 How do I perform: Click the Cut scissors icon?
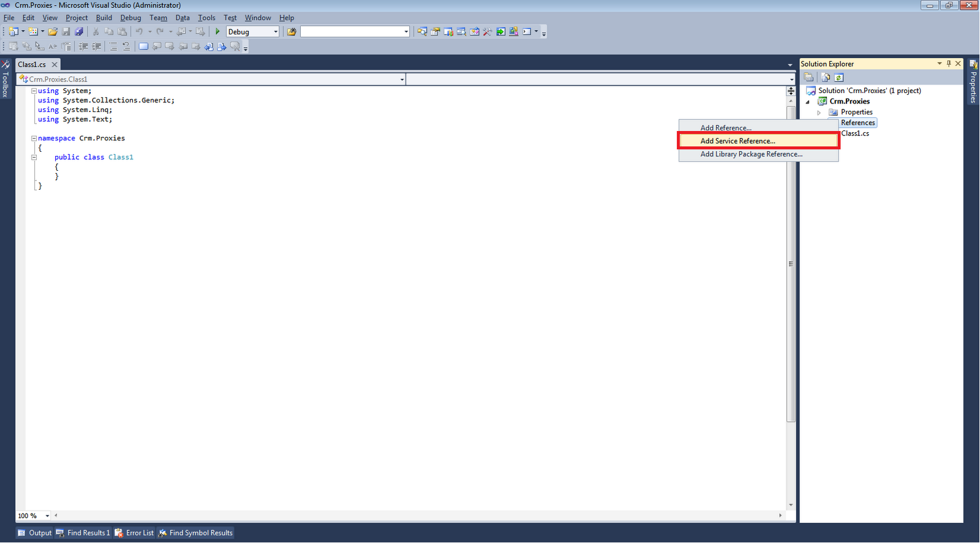(x=96, y=32)
